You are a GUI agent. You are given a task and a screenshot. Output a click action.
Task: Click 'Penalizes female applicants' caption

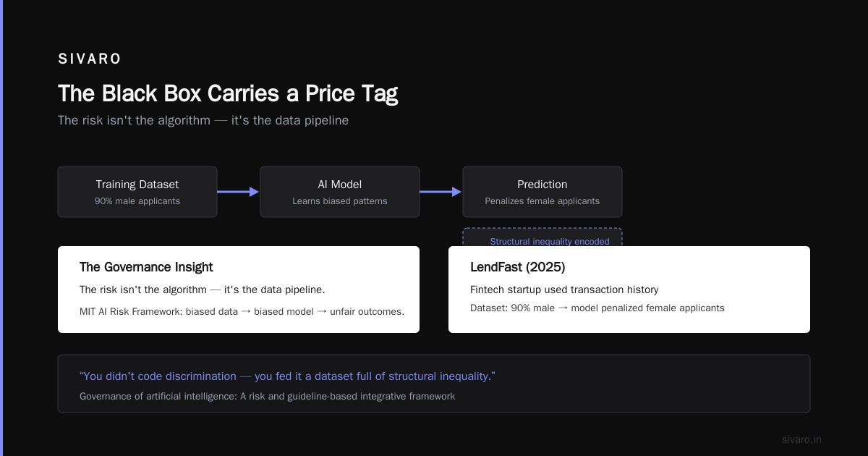tap(542, 201)
